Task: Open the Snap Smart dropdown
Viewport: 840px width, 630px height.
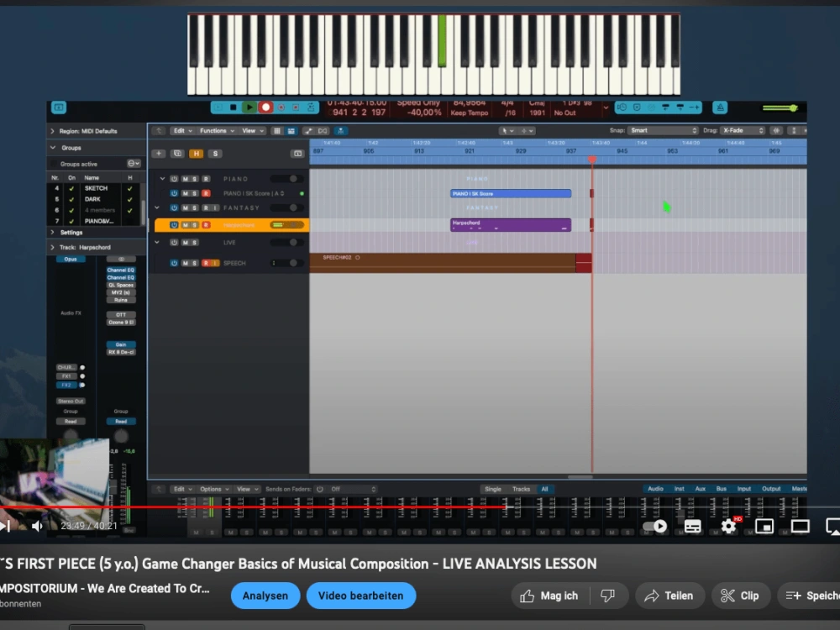Action: pyautogui.click(x=664, y=131)
